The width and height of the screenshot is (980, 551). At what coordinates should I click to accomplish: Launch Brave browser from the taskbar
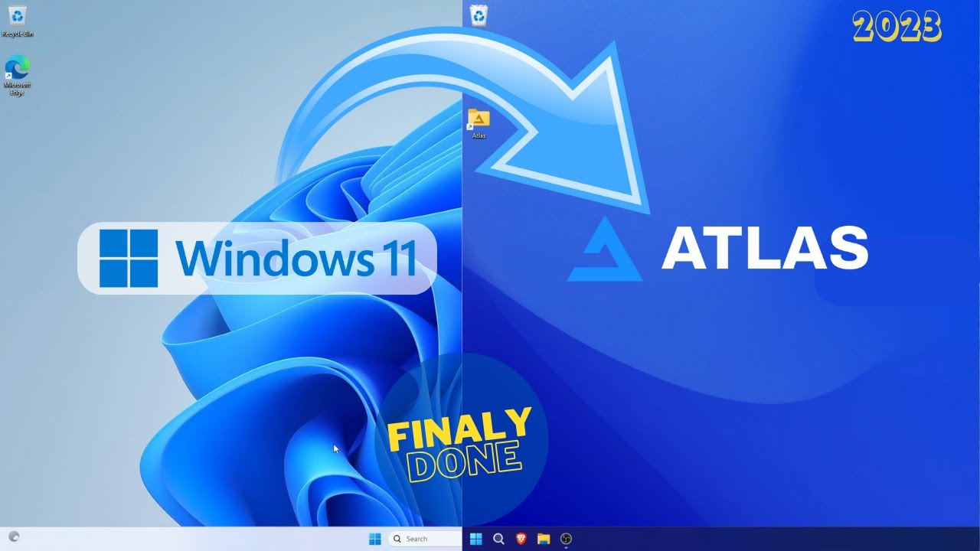521,539
